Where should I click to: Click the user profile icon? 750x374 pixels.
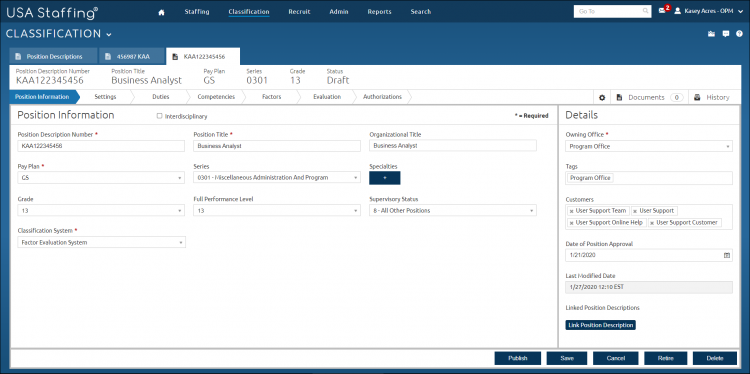677,11
